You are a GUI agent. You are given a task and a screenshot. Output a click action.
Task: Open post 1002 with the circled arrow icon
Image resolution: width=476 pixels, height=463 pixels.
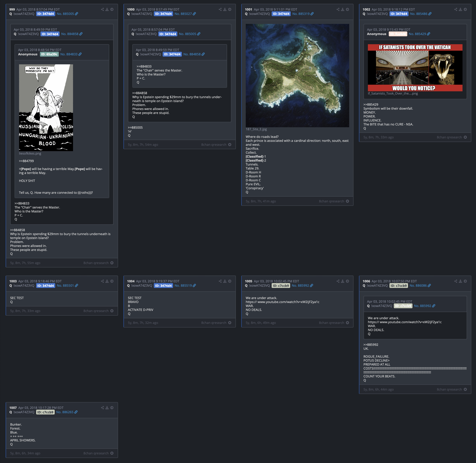(465, 10)
